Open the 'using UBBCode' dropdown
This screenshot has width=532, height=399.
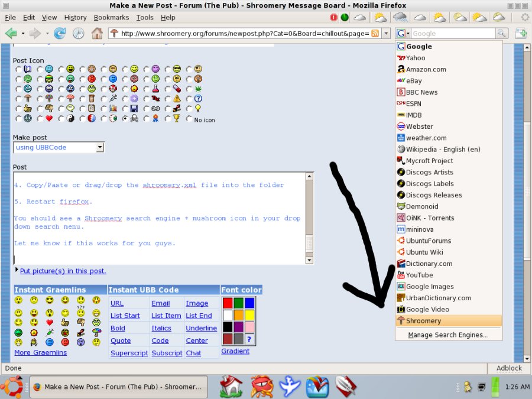tap(59, 147)
